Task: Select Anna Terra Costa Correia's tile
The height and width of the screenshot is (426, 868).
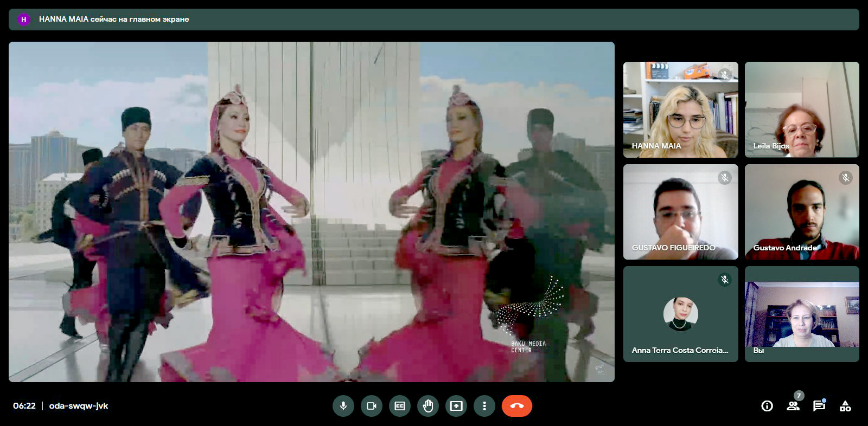Action: [x=680, y=314]
